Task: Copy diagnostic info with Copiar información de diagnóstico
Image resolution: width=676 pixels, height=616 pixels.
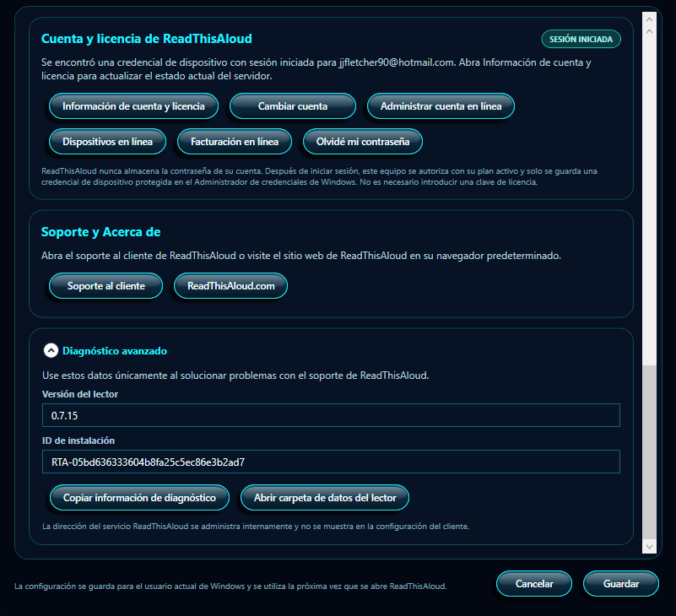Action: pyautogui.click(x=139, y=498)
